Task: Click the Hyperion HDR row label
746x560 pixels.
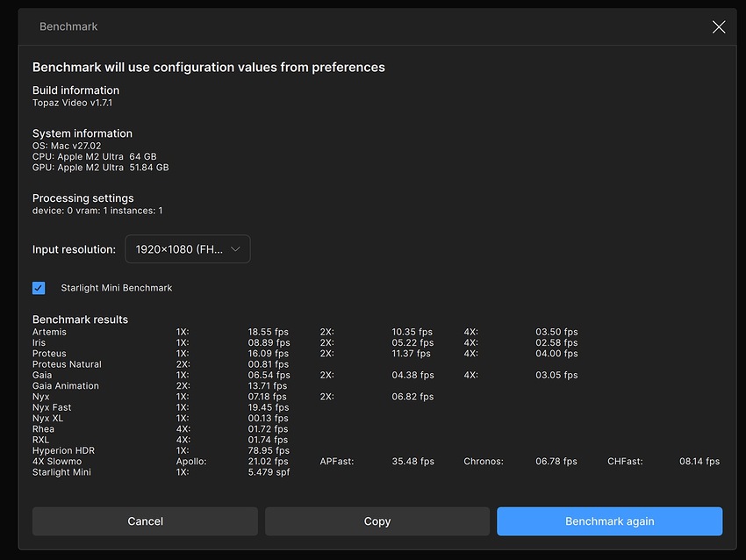Action: (64, 450)
